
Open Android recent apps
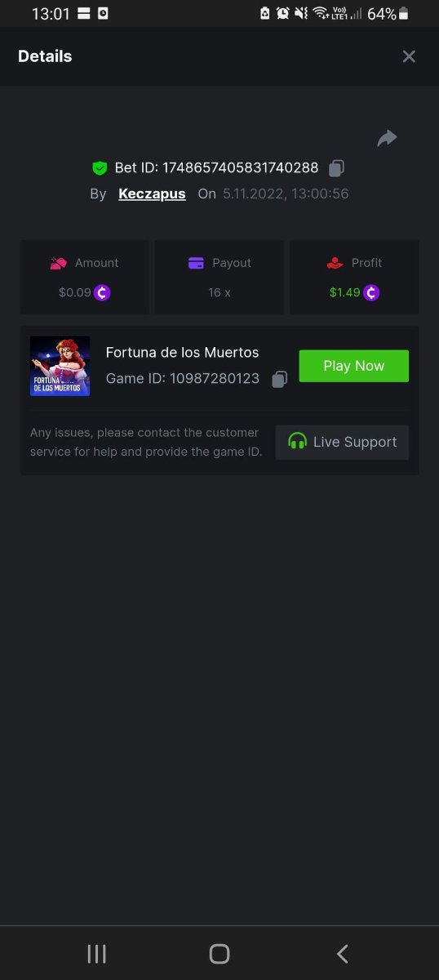(96, 953)
